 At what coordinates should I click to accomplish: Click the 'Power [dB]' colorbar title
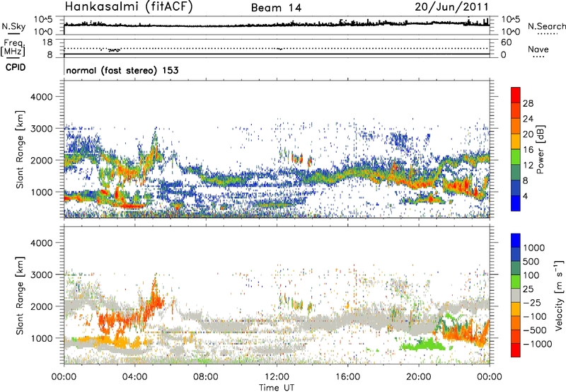point(540,149)
